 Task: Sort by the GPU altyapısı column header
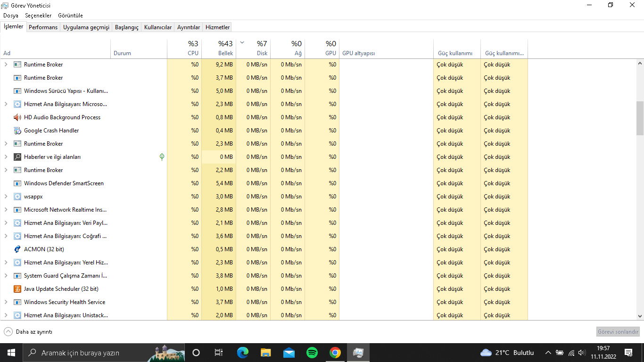tap(386, 49)
